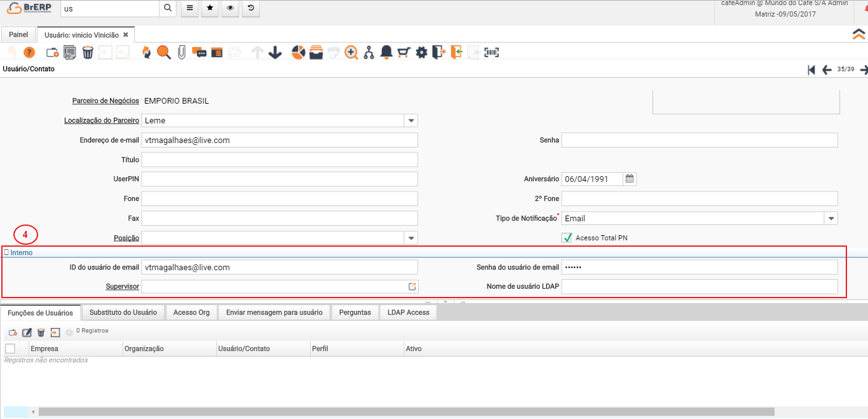The height and width of the screenshot is (419, 868).
Task: Click the bell notification icon
Action: (386, 53)
